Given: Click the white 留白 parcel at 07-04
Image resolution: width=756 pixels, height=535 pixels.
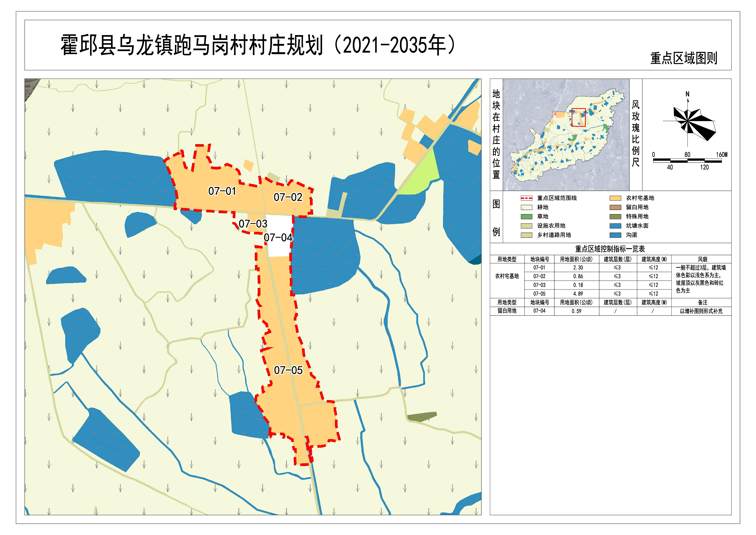Looking at the screenshot, I should [279, 236].
